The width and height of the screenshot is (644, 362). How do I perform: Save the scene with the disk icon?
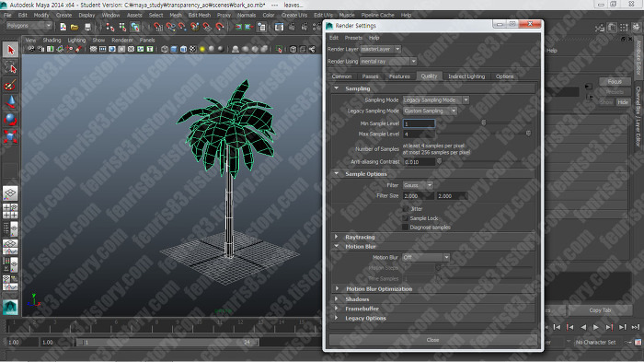click(87, 27)
